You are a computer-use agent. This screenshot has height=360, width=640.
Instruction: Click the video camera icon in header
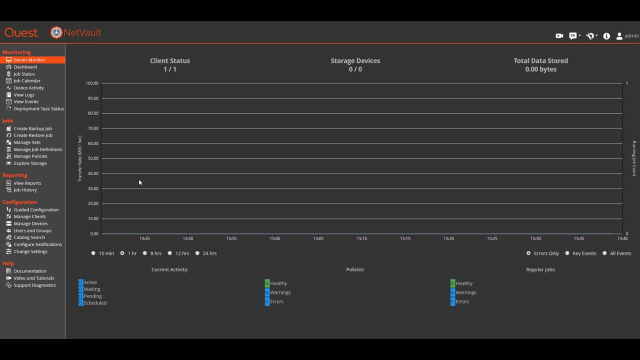point(559,36)
